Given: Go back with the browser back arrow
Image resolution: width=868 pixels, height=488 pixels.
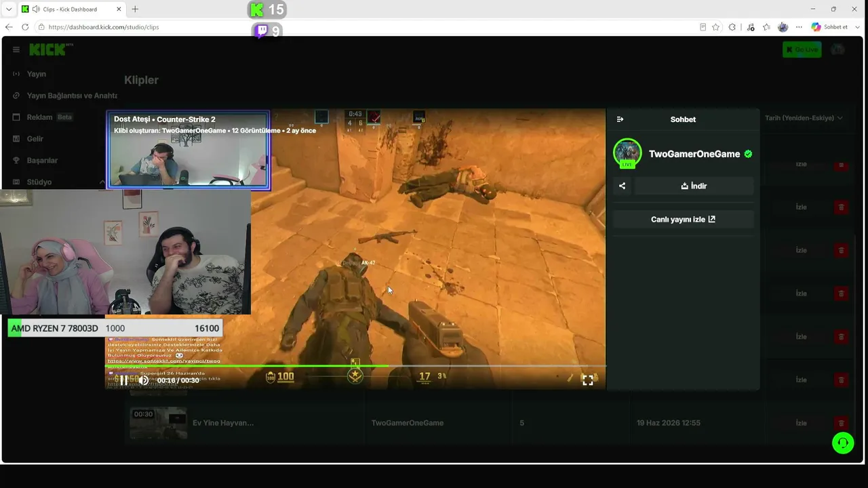Looking at the screenshot, I should 9,27.
